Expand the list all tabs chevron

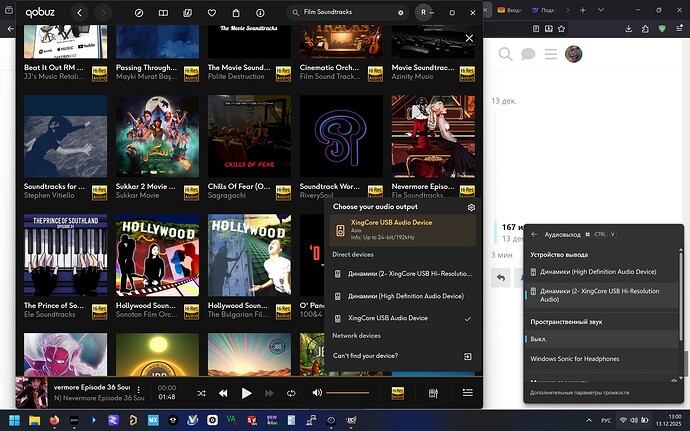click(x=601, y=10)
